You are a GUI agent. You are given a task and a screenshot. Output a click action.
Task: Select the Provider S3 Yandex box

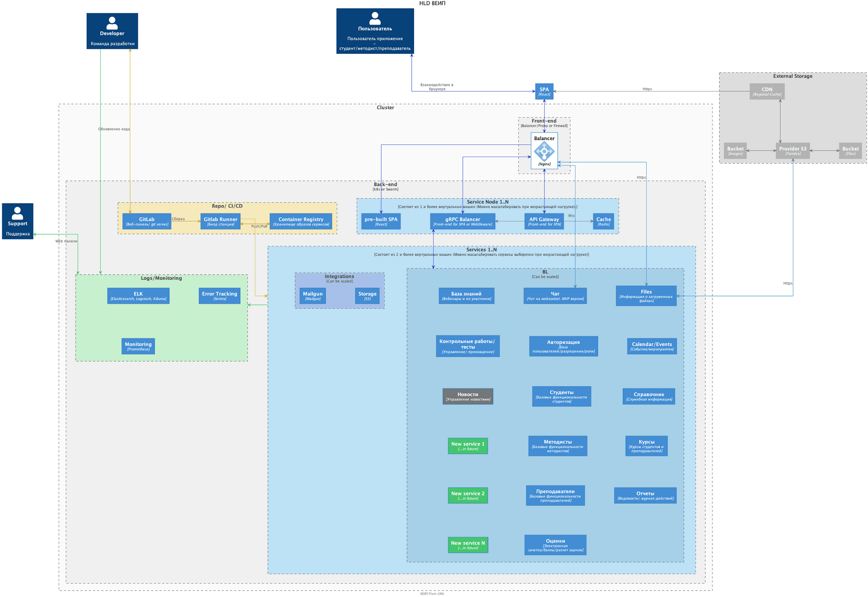click(792, 151)
